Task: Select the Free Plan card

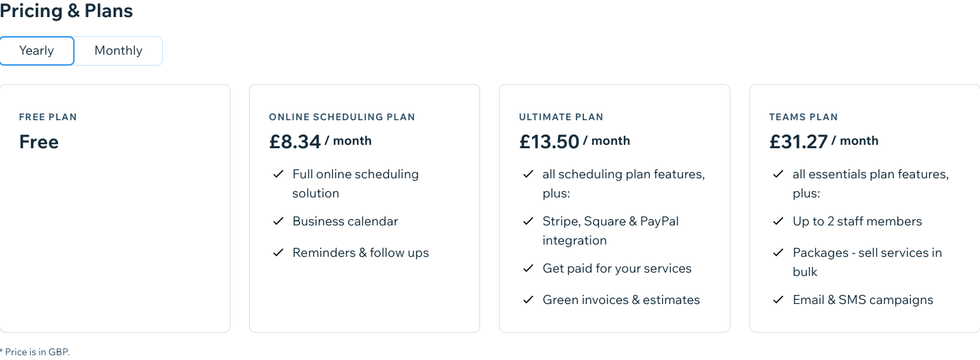Action: click(115, 208)
